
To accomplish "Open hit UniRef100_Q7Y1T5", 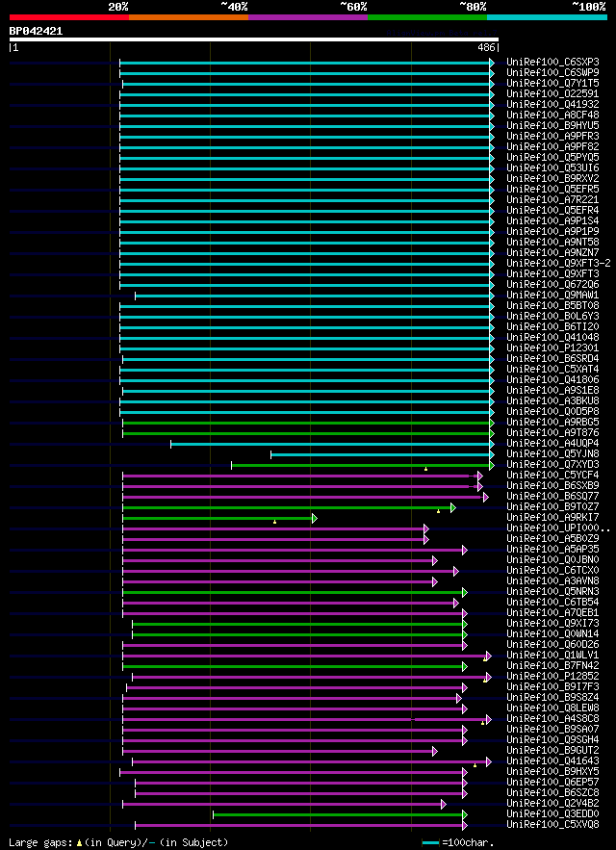I will [x=552, y=84].
